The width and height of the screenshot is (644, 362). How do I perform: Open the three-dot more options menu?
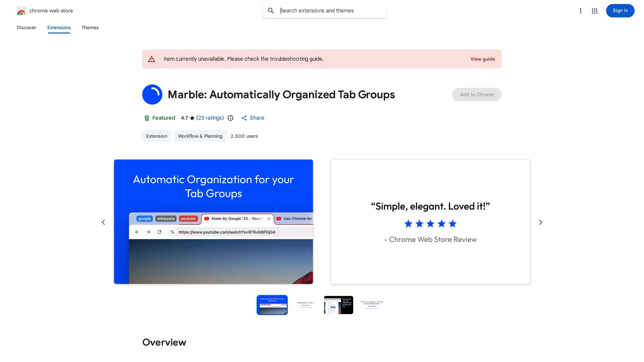click(580, 11)
